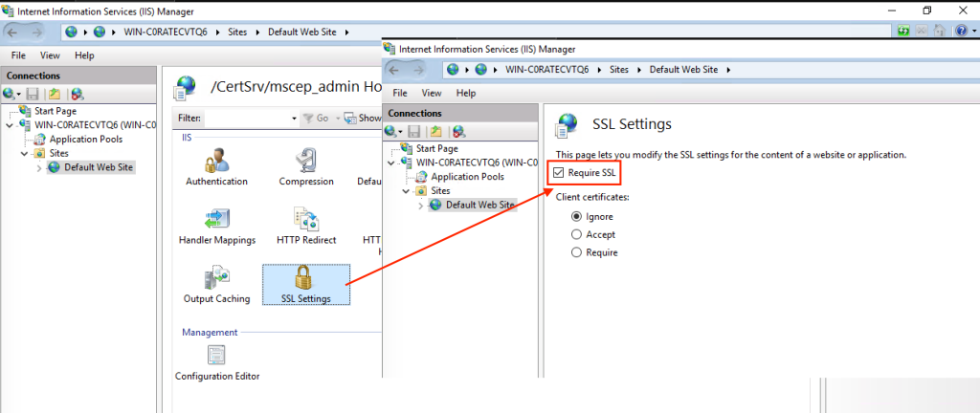Click the Management group heading
980x413 pixels.
point(210,333)
